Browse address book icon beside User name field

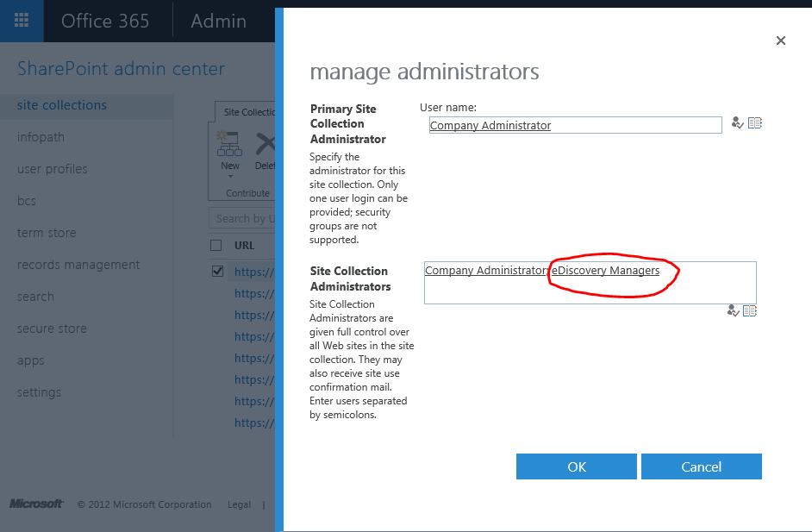[x=755, y=123]
